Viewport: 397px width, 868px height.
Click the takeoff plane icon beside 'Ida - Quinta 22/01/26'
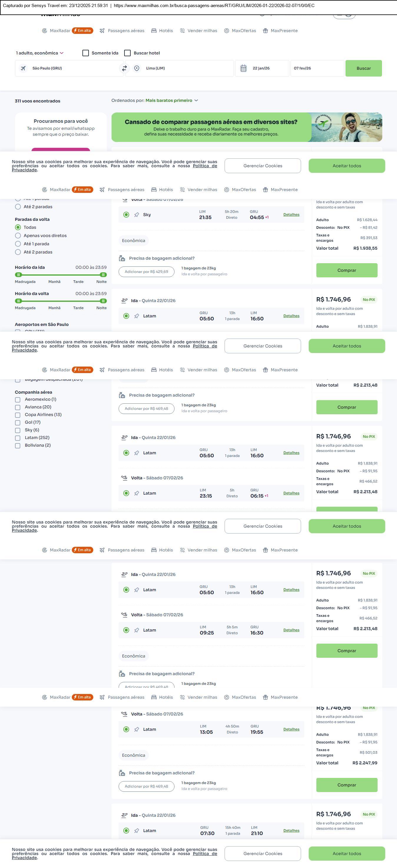[x=124, y=301]
